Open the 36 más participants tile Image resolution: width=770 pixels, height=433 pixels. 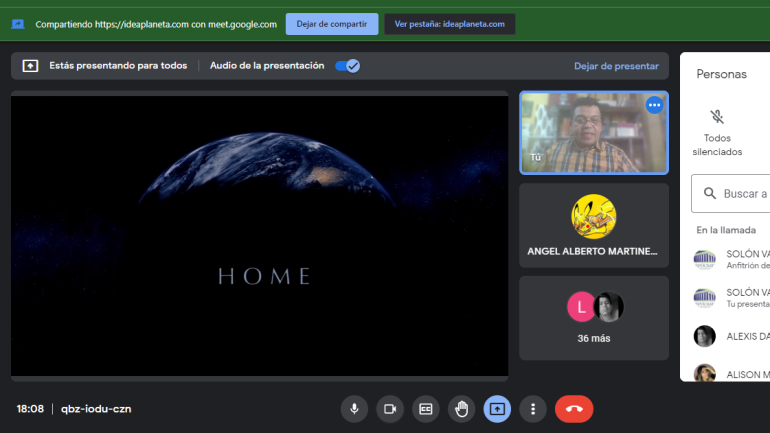594,318
